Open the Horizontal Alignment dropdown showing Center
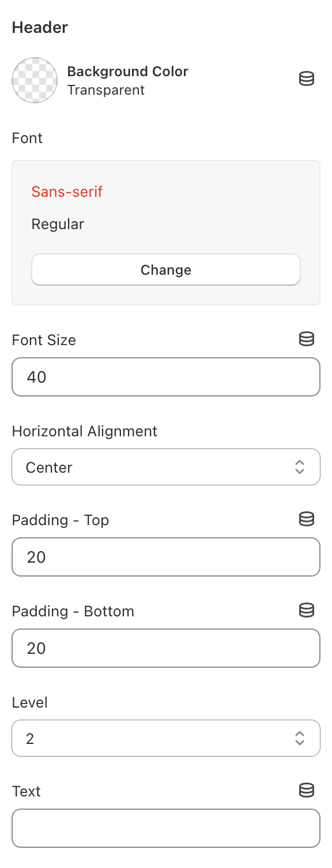332x868 pixels. click(x=166, y=467)
